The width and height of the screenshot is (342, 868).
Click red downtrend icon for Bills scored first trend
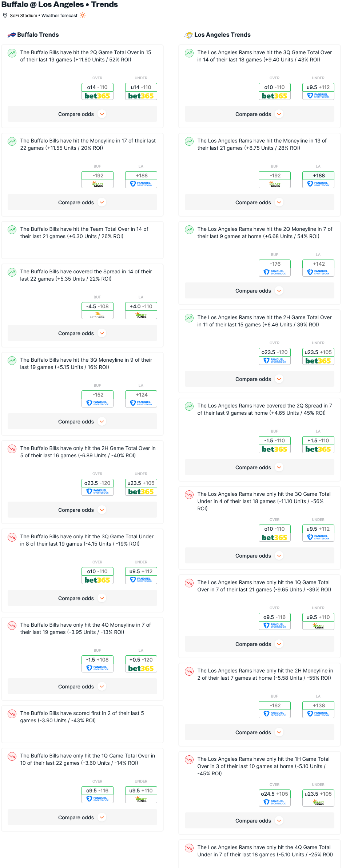click(12, 714)
